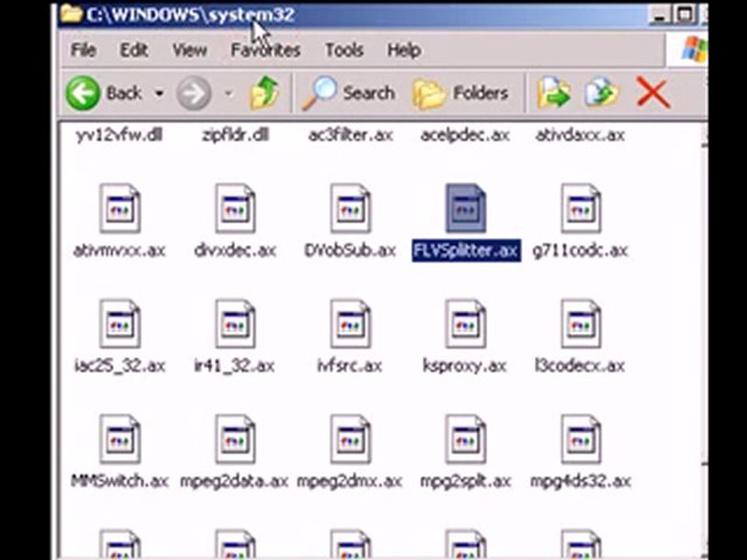This screenshot has width=747, height=560.
Task: Maximize the system32 window
Action: (x=685, y=15)
